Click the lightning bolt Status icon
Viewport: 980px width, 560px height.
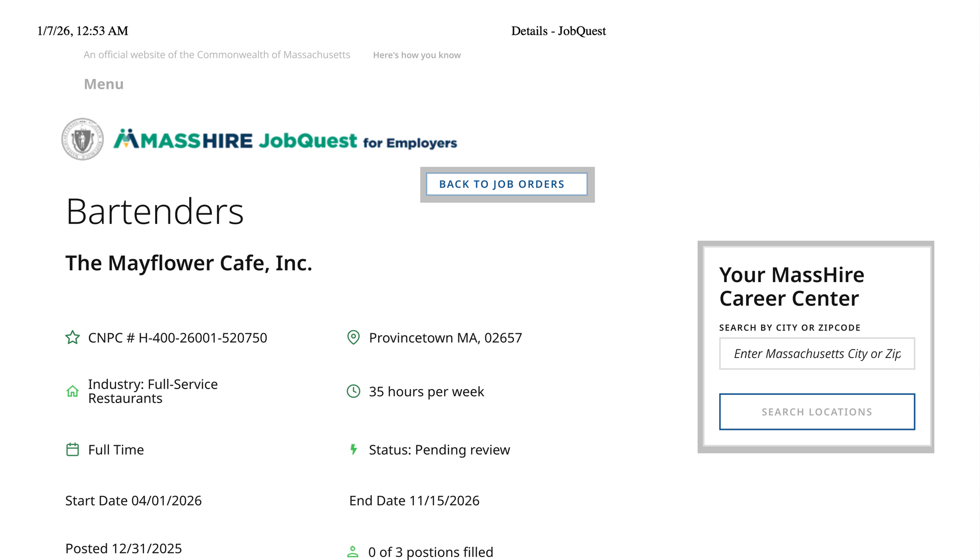coord(353,449)
